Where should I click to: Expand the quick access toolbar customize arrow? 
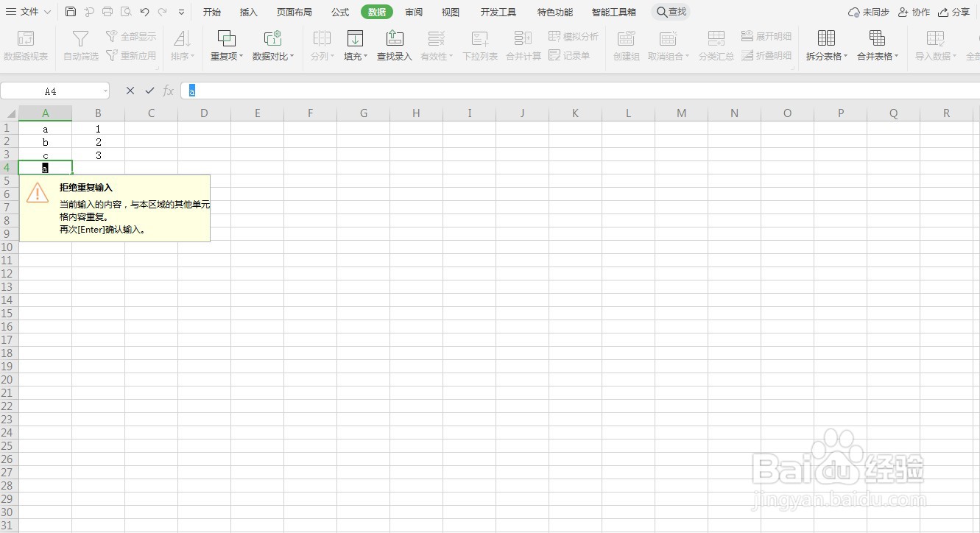pos(181,12)
